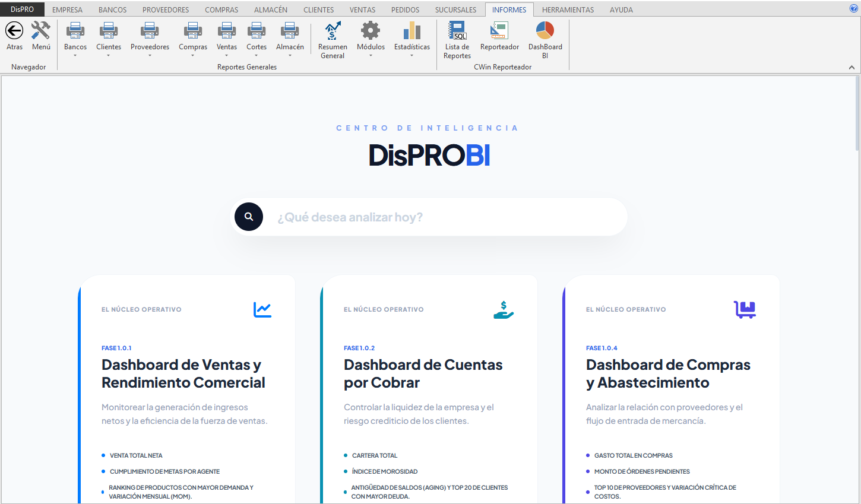Open DashBoard BI pie chart icon
The image size is (861, 504).
(545, 30)
